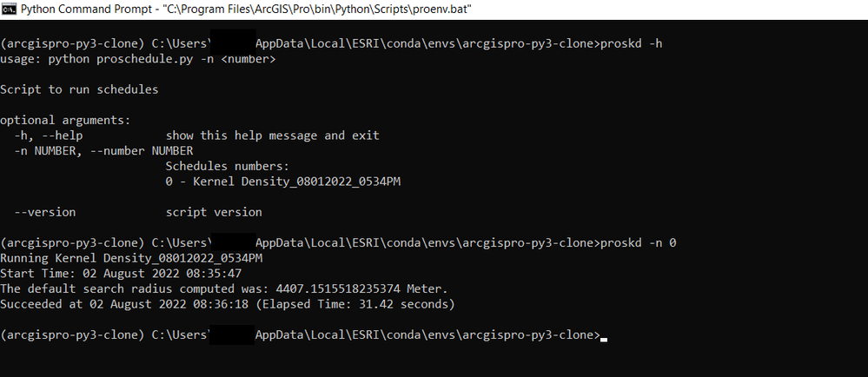This screenshot has height=377, width=868.
Task: Click 'show this help message and exit'
Action: [272, 136]
